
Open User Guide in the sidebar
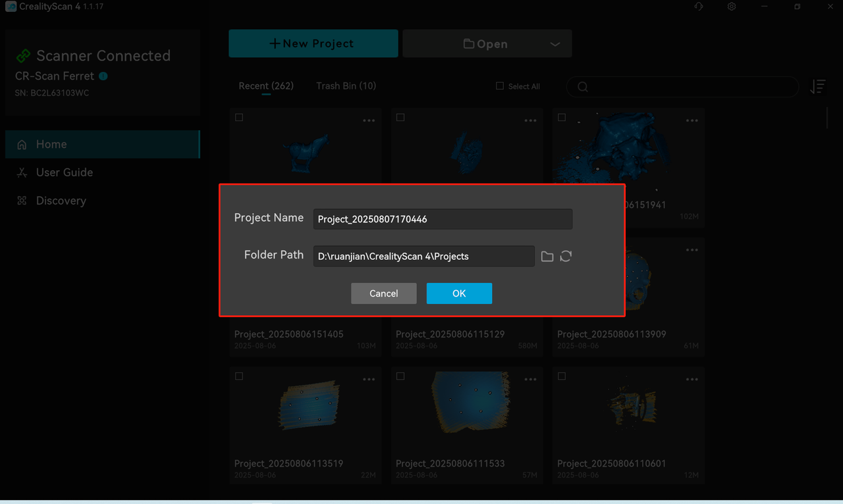(64, 172)
